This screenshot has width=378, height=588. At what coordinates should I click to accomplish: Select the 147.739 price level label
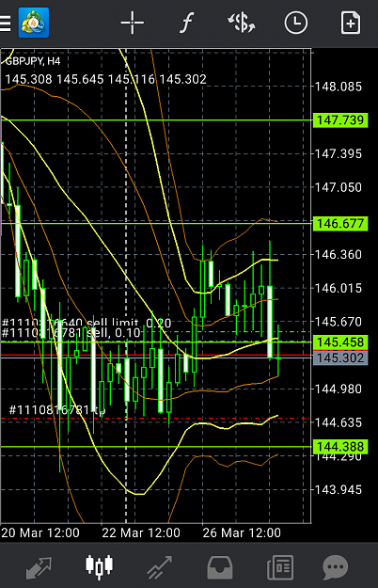click(340, 120)
